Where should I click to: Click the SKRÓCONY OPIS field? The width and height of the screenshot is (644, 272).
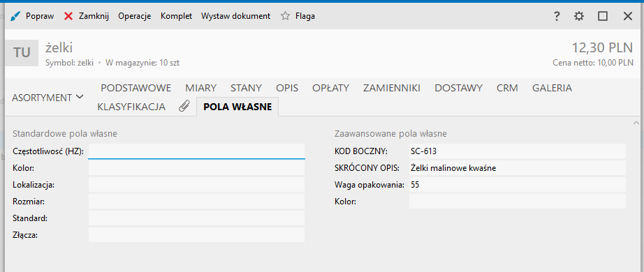tap(518, 168)
